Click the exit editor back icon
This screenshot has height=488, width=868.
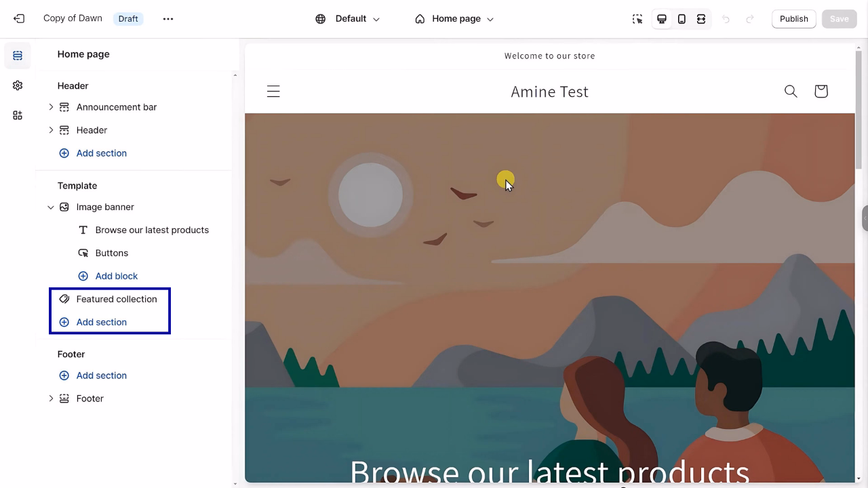[19, 19]
